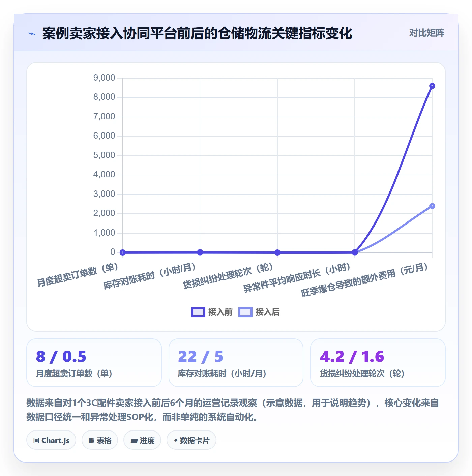472x476 pixels.
Task: Click the x-axis label 旺季爆仓导致的额外费用（元/月）
Action: (365, 280)
